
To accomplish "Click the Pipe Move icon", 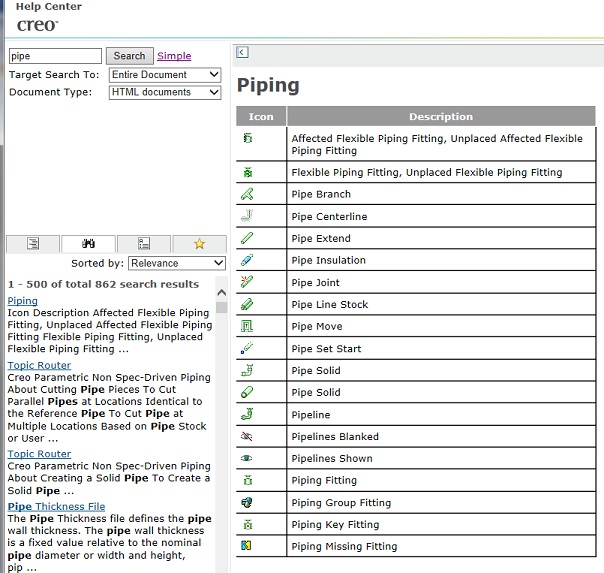I will point(247,326).
